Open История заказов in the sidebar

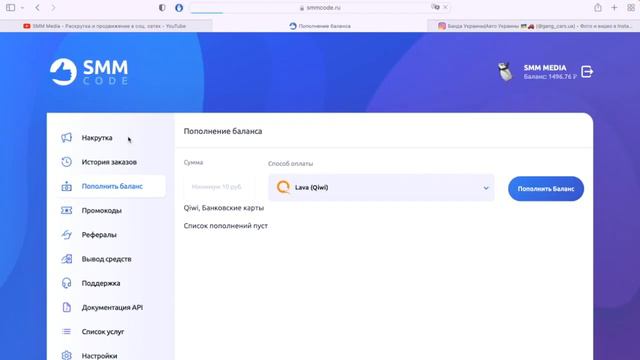(110, 162)
